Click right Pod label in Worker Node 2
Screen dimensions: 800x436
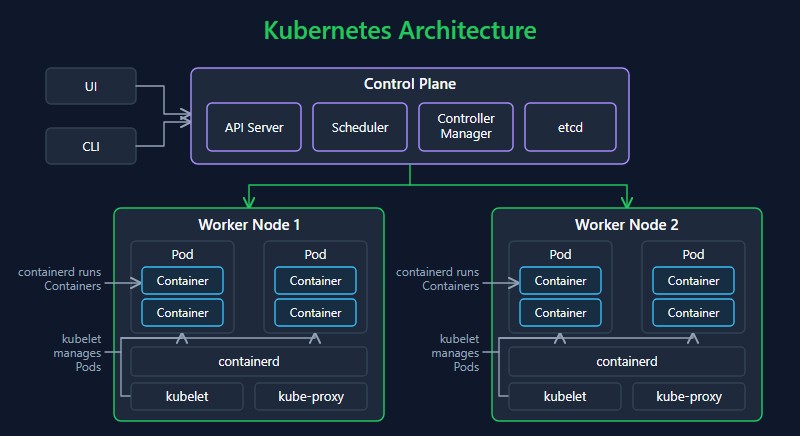(693, 254)
